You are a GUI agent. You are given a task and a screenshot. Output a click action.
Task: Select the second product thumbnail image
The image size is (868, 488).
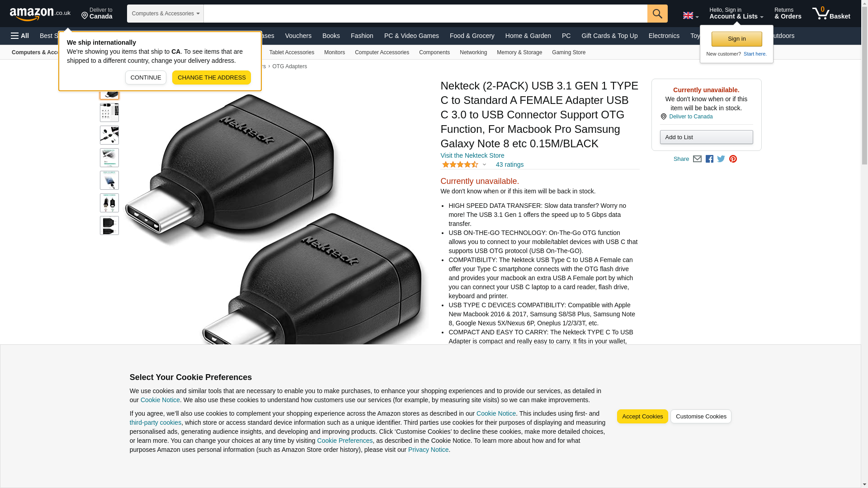point(109,113)
